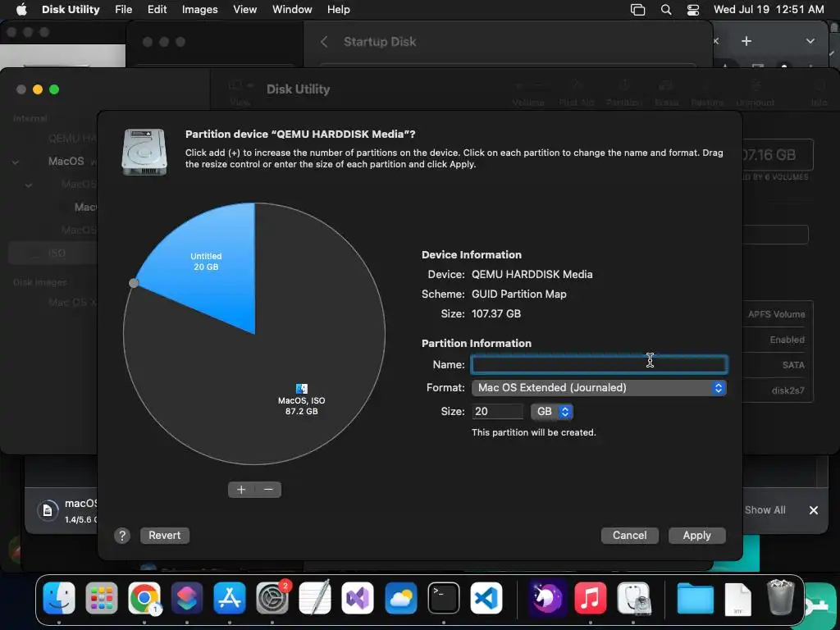Viewport: 840px width, 630px height.
Task: Close the downloads bar with X
Action: pos(813,510)
